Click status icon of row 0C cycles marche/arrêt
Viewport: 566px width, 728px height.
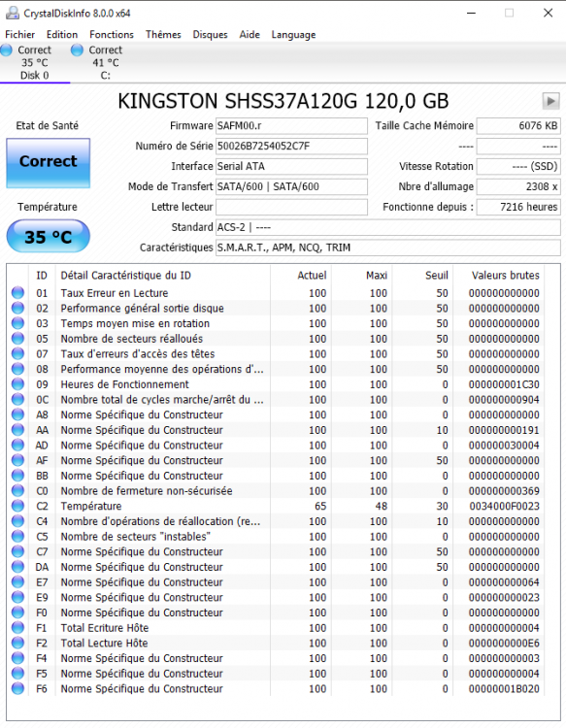17,399
